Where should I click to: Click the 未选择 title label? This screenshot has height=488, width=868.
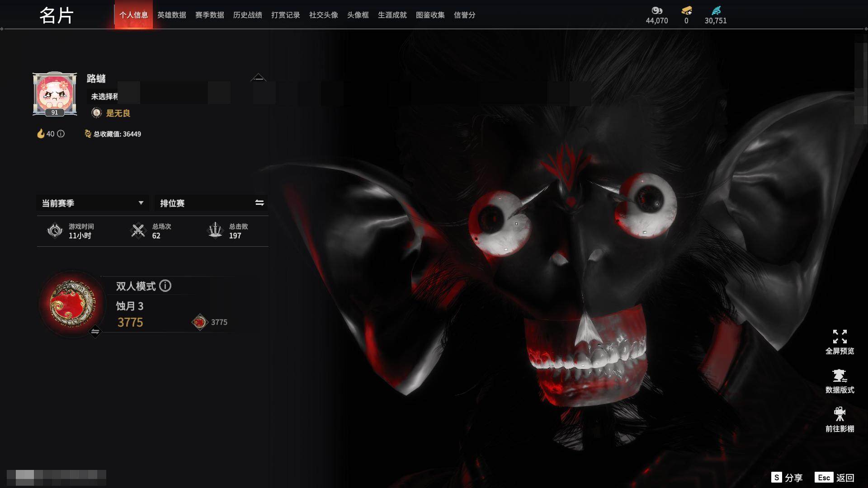[104, 96]
